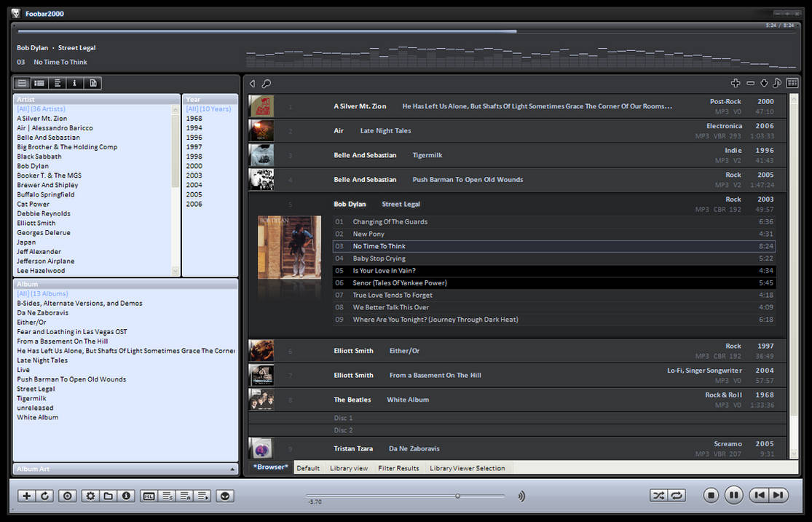
Task: Click the down-arrow icon above the playlist
Action: tap(764, 83)
